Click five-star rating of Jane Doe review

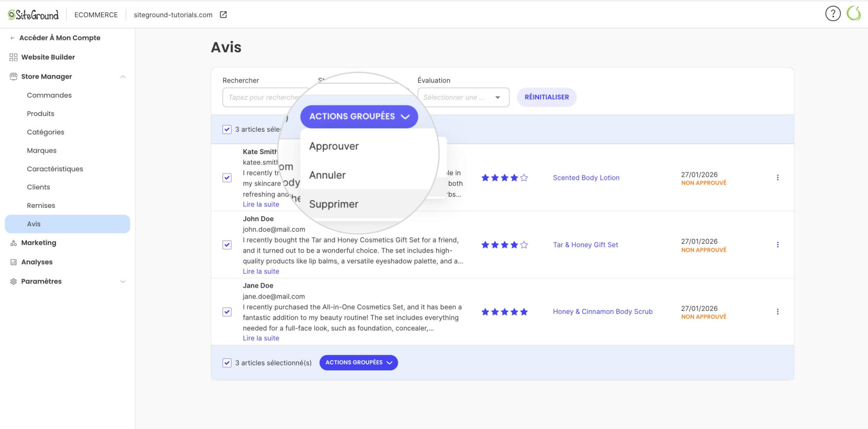coord(505,312)
